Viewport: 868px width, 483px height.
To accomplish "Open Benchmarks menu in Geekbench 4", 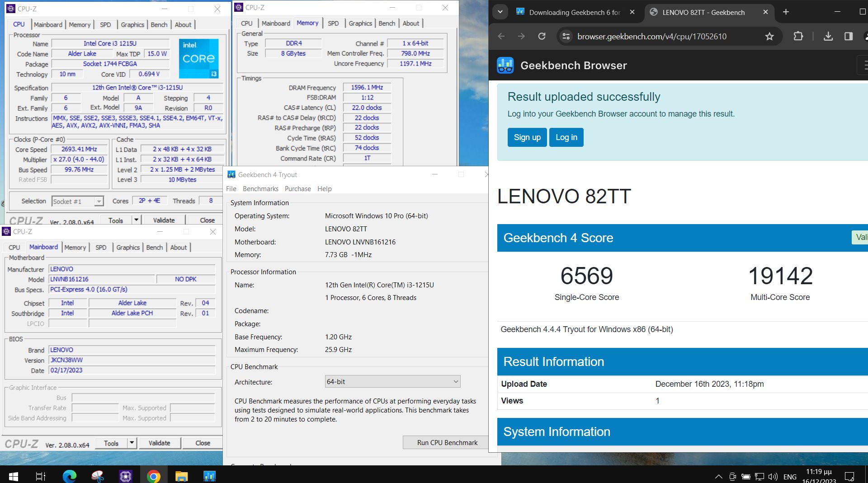I will [x=260, y=189].
